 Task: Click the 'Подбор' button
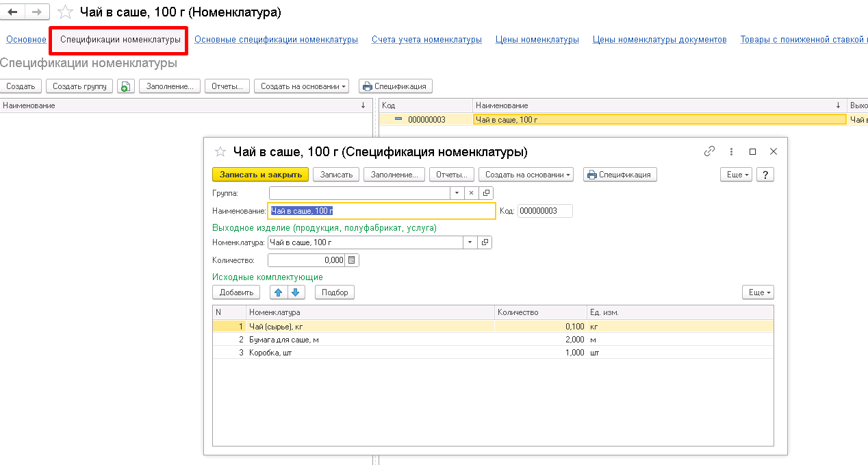335,292
